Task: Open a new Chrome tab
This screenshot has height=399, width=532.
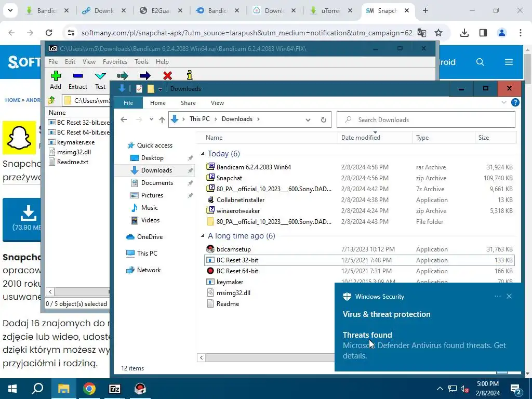Action: (x=425, y=10)
